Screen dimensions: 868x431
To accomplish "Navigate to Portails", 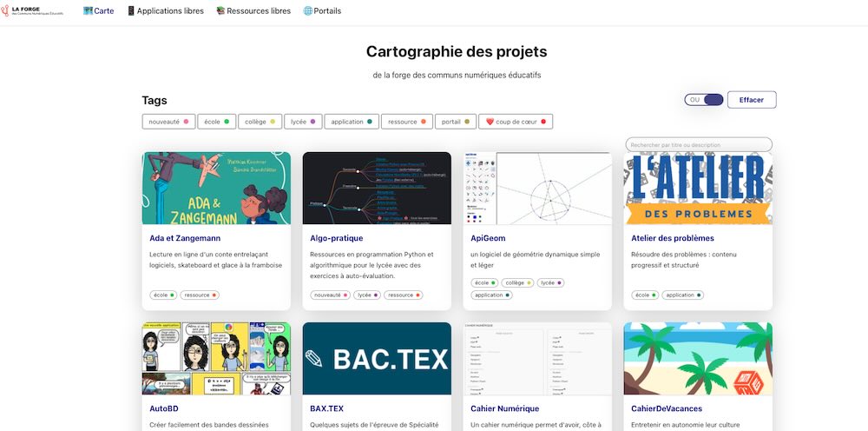I will [x=322, y=10].
